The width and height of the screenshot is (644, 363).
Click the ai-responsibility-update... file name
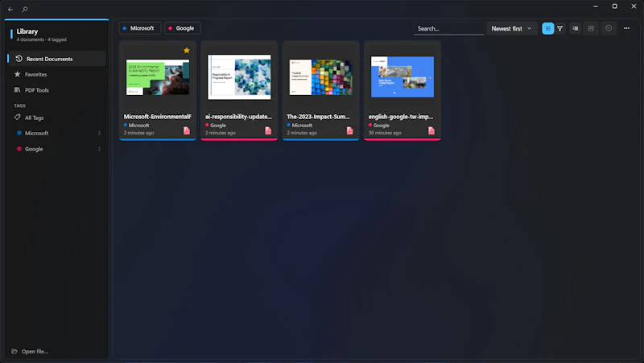[x=238, y=117]
